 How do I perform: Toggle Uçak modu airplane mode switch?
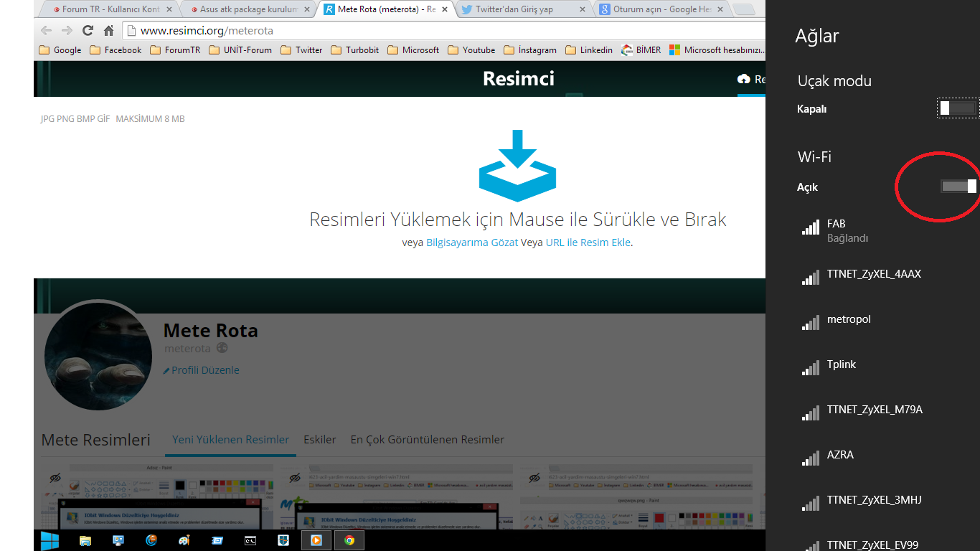click(958, 108)
